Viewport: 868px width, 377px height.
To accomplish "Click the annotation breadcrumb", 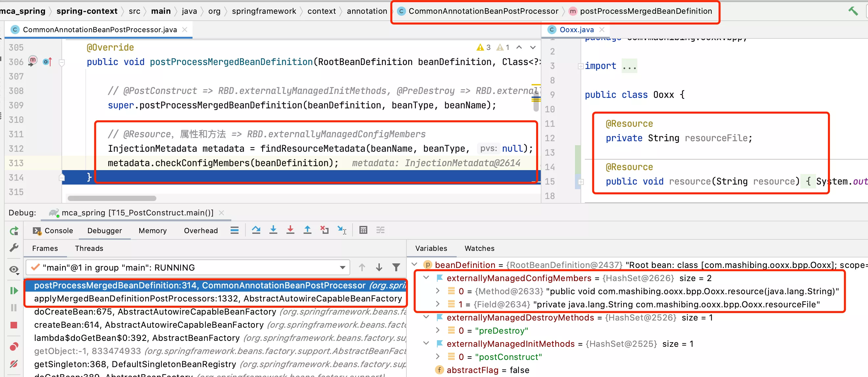I will [x=367, y=11].
